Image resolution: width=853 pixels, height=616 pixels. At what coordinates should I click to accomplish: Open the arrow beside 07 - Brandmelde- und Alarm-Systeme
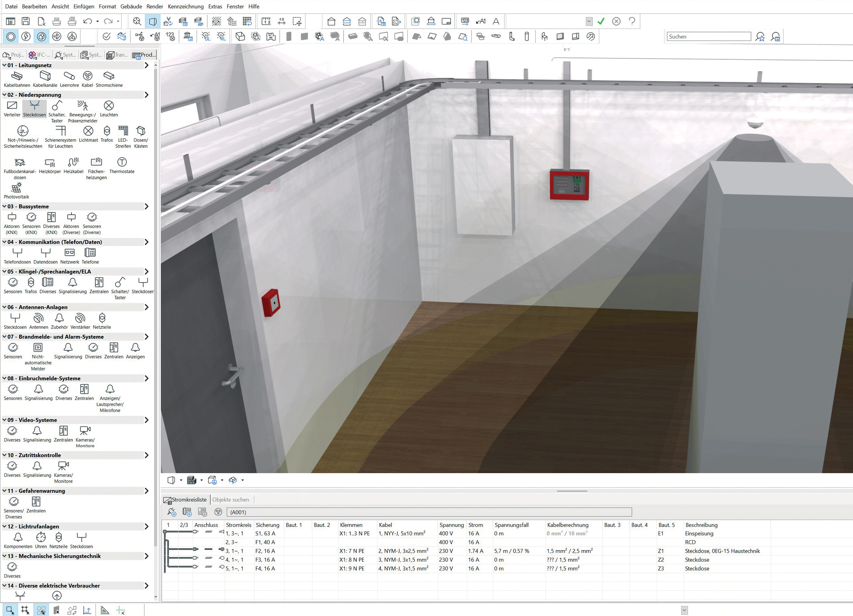click(x=146, y=337)
